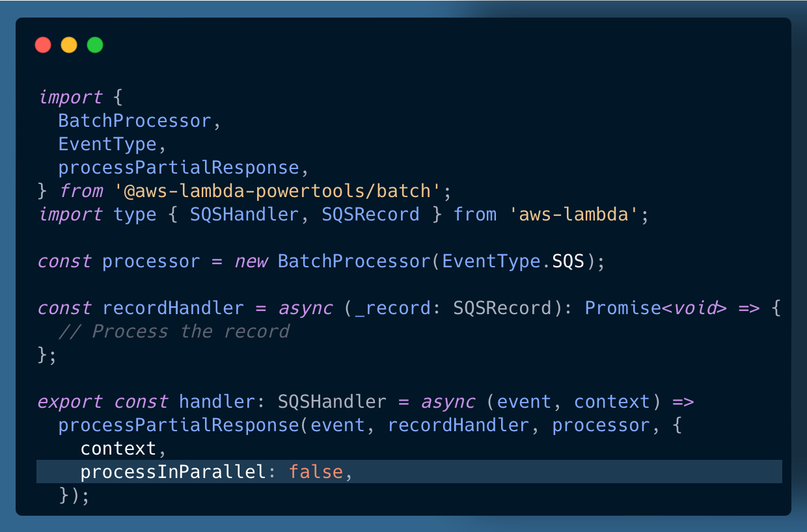This screenshot has width=807, height=532.
Task: Click processPartialResponse in the import block
Action: point(178,168)
